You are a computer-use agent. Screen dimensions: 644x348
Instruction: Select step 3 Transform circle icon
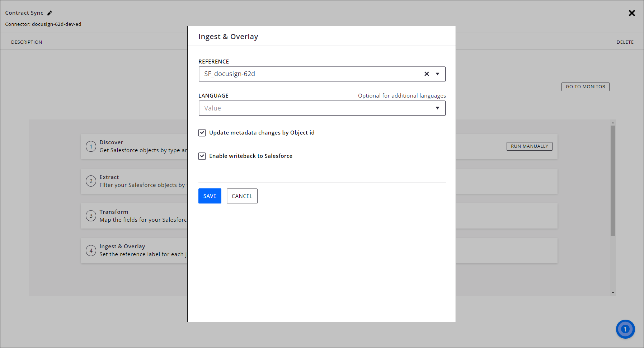pyautogui.click(x=91, y=216)
